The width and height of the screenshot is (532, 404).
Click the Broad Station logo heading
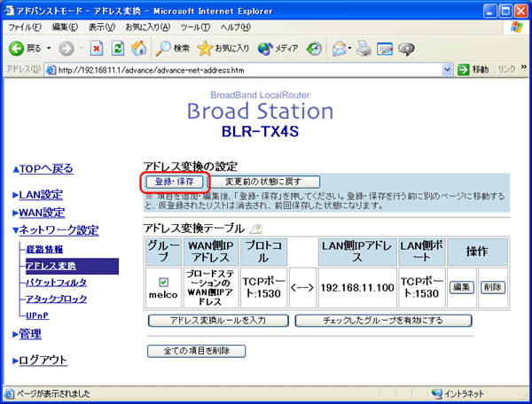260,111
